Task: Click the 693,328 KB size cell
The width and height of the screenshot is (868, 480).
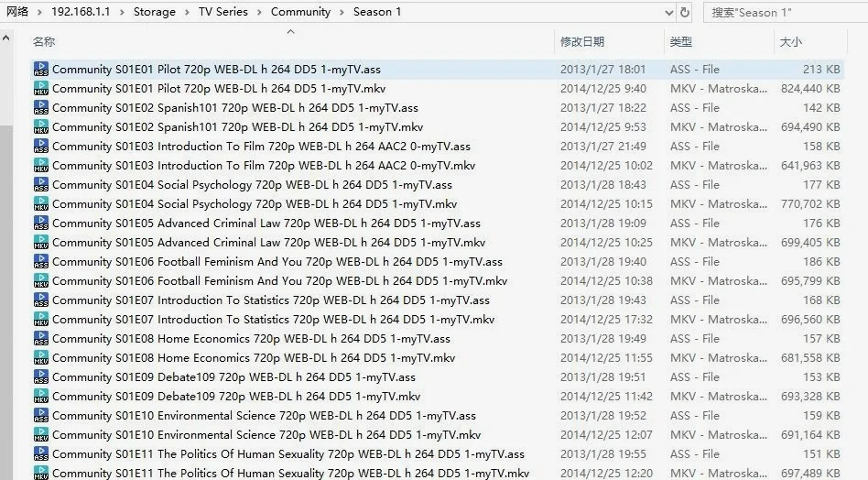Action: point(810,397)
